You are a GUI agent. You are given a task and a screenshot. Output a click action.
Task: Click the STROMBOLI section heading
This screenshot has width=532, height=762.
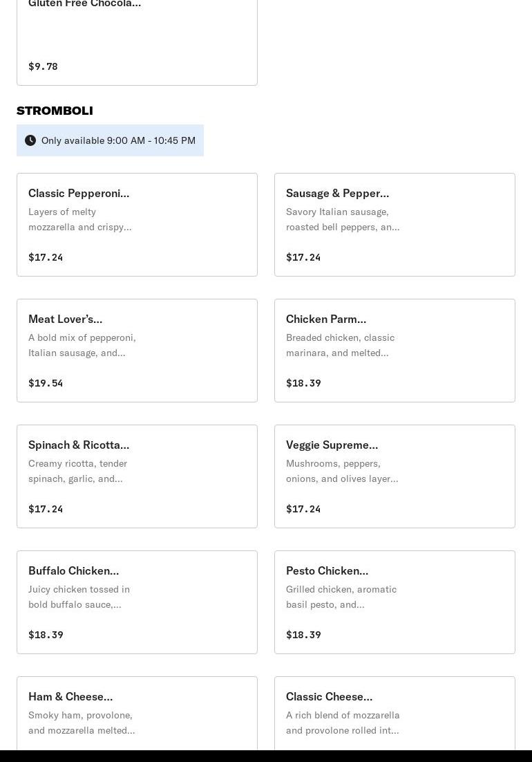(55, 111)
